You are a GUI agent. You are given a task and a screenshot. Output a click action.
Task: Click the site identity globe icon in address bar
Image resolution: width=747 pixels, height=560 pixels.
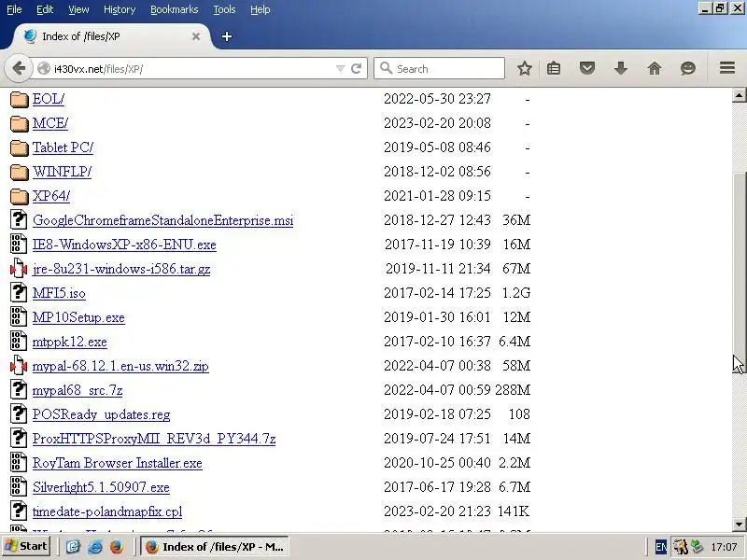pos(44,68)
